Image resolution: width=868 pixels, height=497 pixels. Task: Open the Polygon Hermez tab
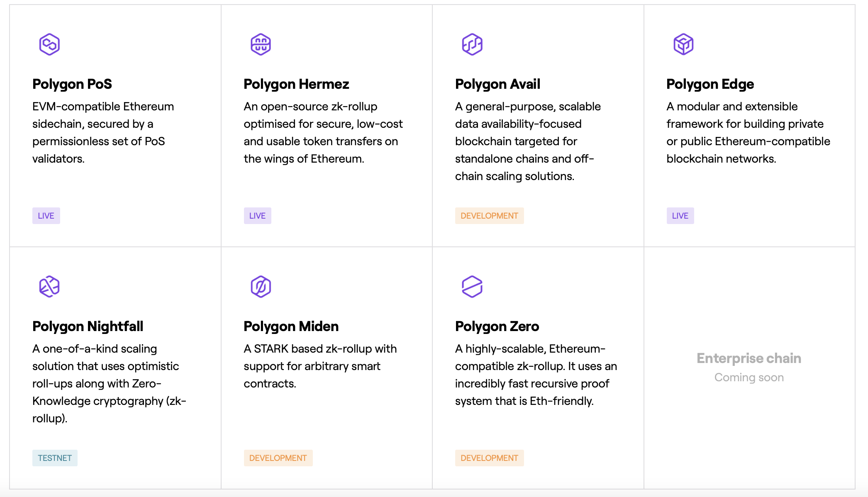296,84
